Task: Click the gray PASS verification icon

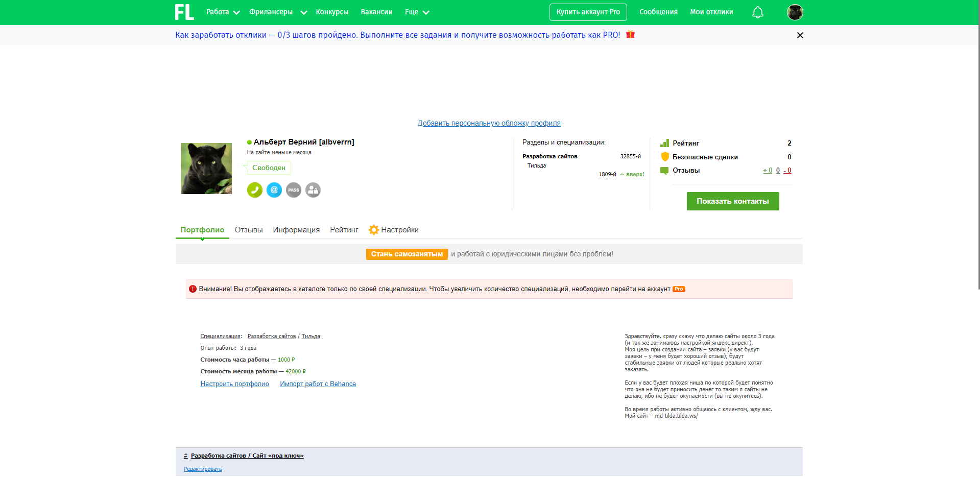Action: pos(294,190)
